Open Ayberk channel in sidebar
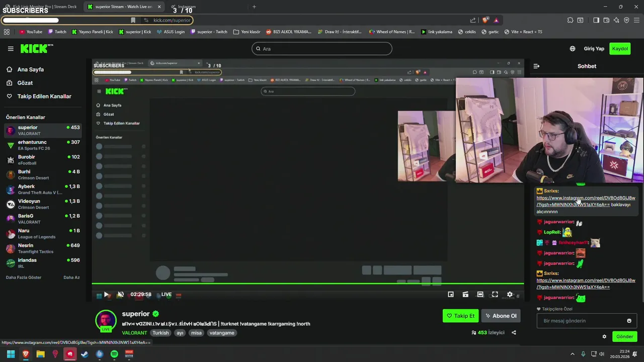Image resolution: width=644 pixels, height=362 pixels. [x=43, y=190]
